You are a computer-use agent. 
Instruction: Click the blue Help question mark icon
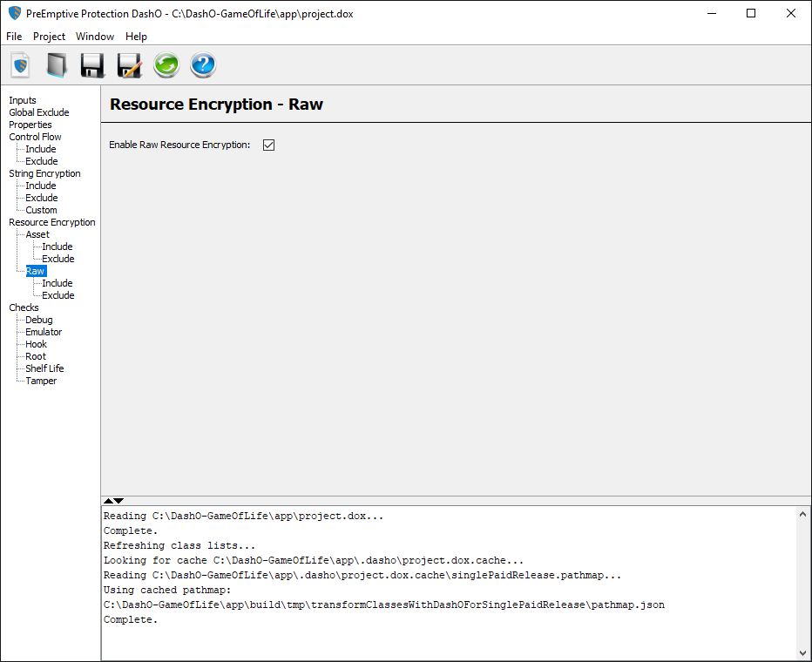pos(203,65)
